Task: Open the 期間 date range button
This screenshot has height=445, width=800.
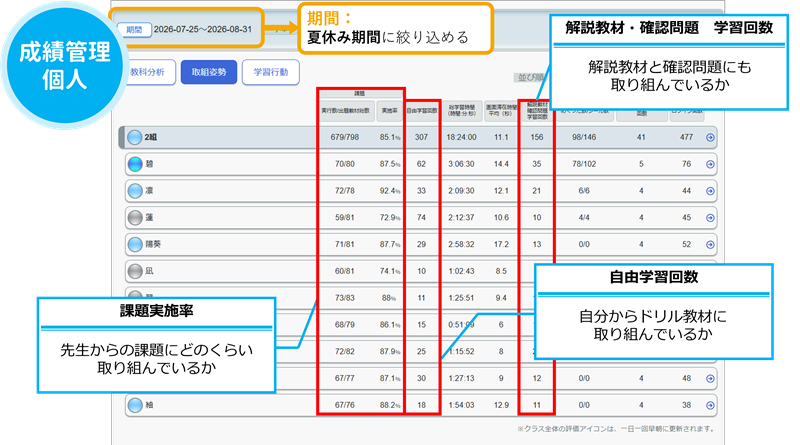Action: click(x=134, y=30)
